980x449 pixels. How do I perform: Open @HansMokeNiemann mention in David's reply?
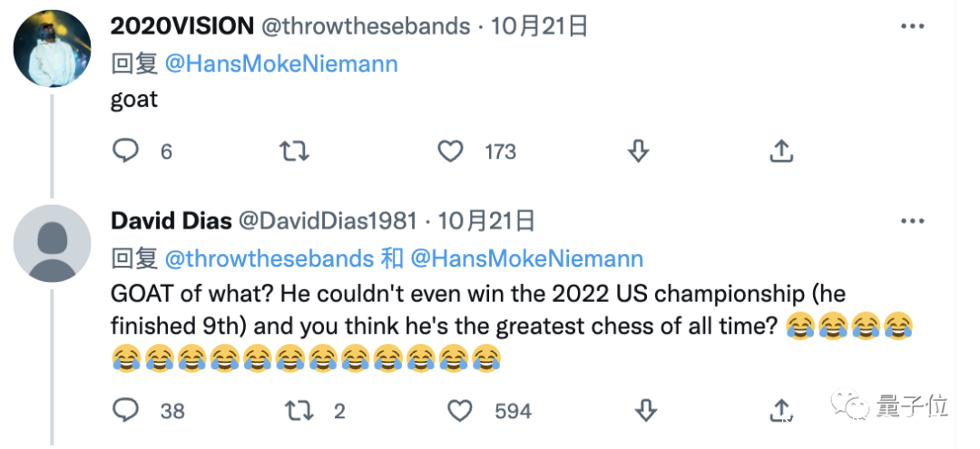pos(527,259)
